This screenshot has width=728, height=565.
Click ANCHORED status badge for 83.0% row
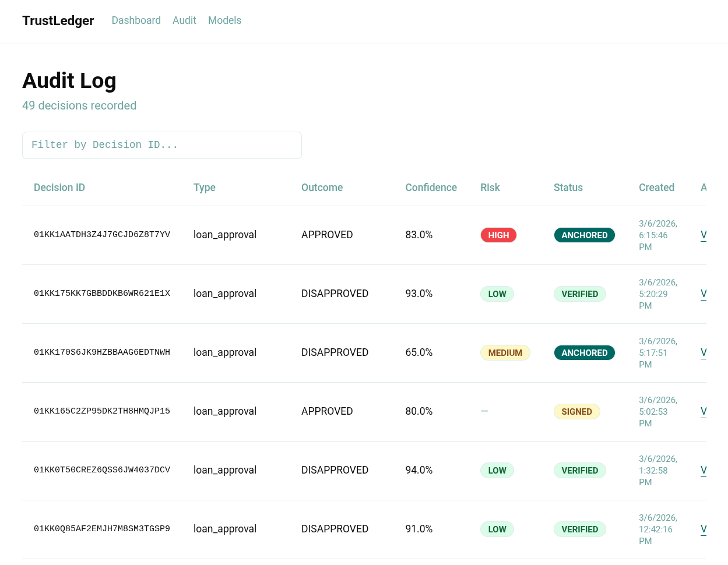pos(584,235)
